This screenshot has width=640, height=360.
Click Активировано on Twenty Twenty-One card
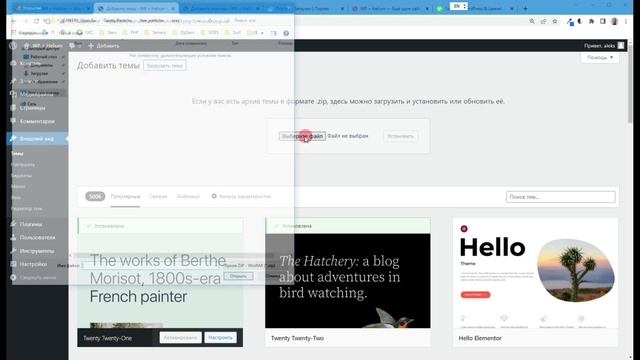coord(180,338)
